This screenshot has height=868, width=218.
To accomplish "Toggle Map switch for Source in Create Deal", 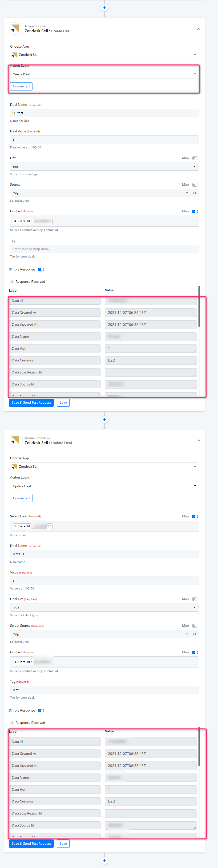I will [x=195, y=185].
